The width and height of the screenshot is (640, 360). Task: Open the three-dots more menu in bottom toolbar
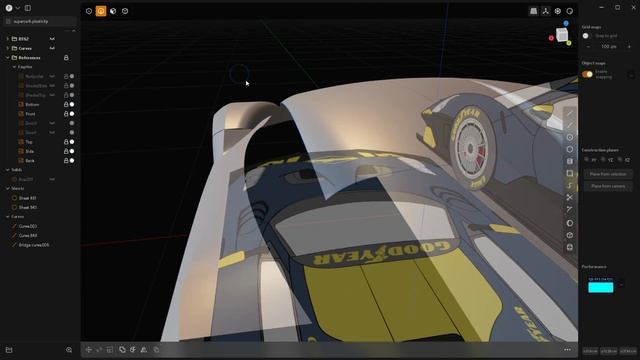(567, 350)
